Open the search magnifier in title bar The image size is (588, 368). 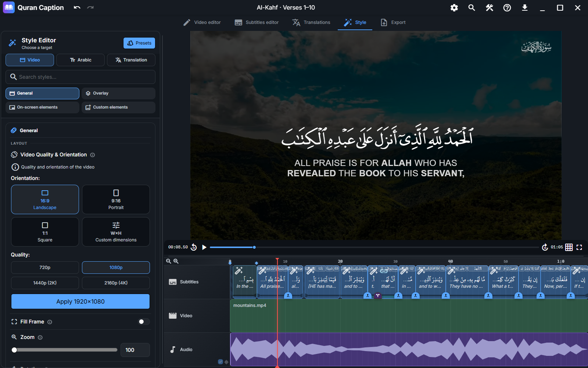point(472,8)
